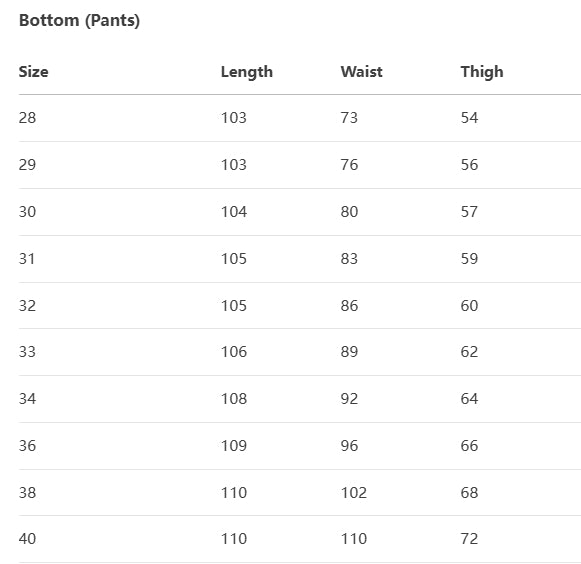Select thigh value 59 cell

[x=469, y=259]
